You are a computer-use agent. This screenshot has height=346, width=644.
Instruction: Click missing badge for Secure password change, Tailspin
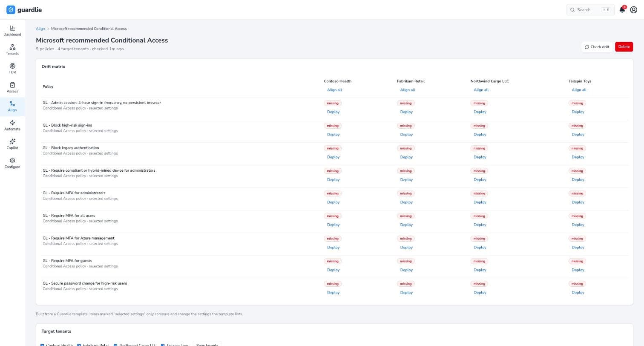[577, 284]
